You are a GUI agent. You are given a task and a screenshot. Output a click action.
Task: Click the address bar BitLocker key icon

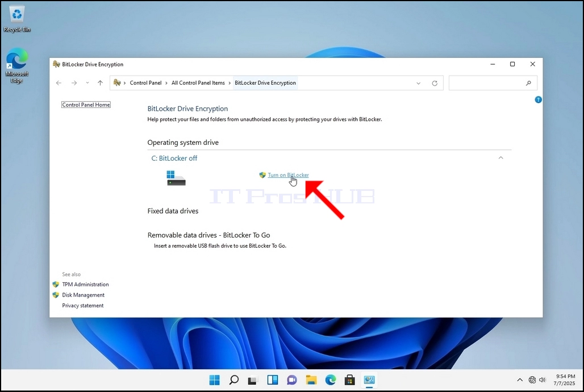click(117, 83)
